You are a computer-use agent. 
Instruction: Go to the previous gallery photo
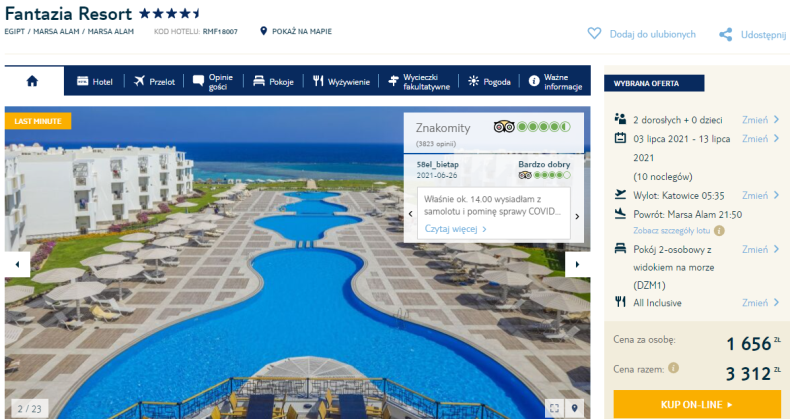tap(17, 264)
